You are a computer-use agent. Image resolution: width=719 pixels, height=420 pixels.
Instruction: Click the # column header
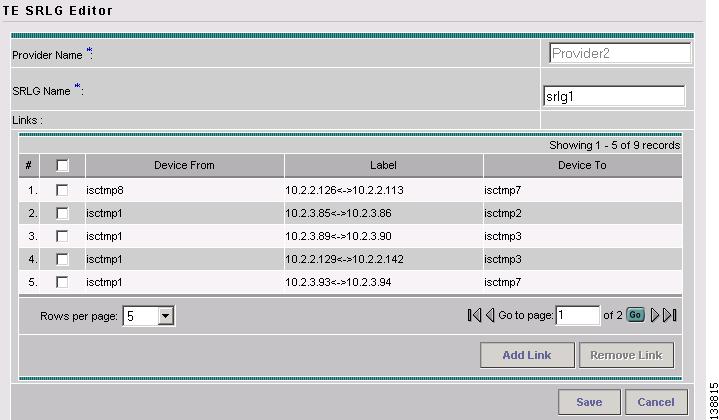click(x=28, y=165)
